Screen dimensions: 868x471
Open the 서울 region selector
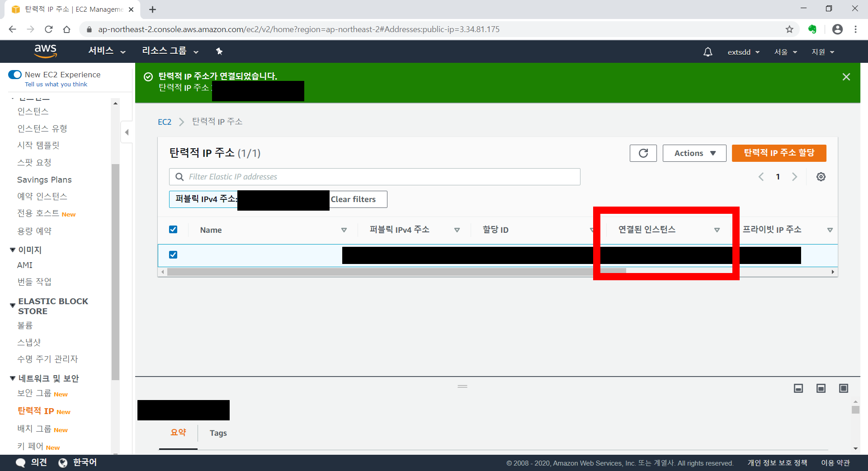(785, 52)
